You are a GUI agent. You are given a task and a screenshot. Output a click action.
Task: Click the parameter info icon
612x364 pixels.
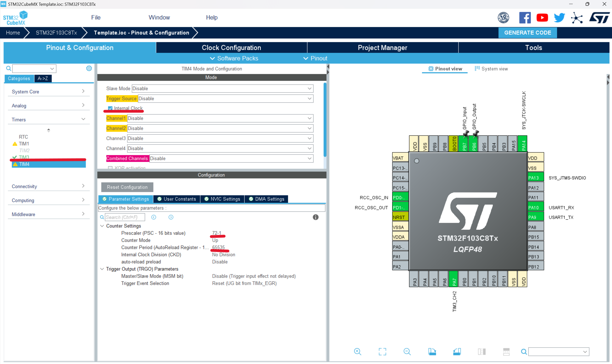(315, 217)
